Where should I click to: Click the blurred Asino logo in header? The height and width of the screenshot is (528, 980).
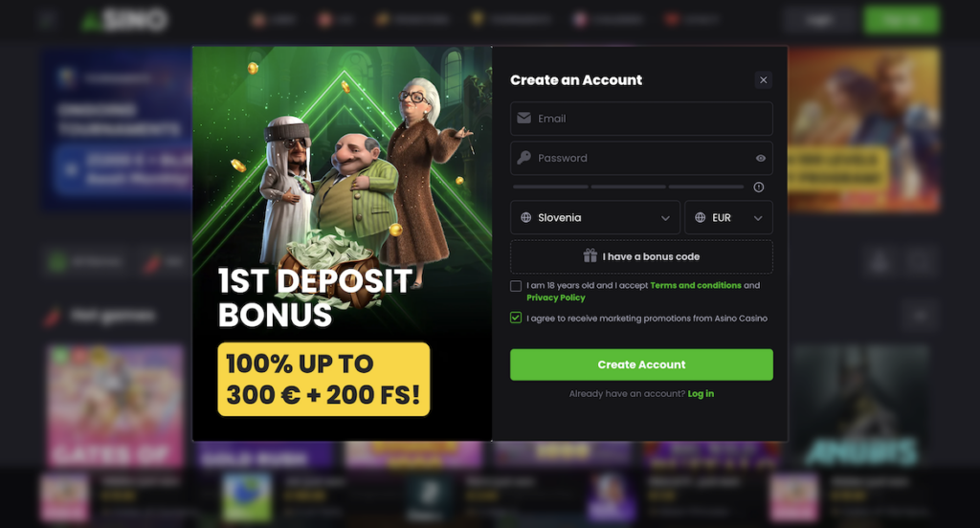tap(125, 20)
